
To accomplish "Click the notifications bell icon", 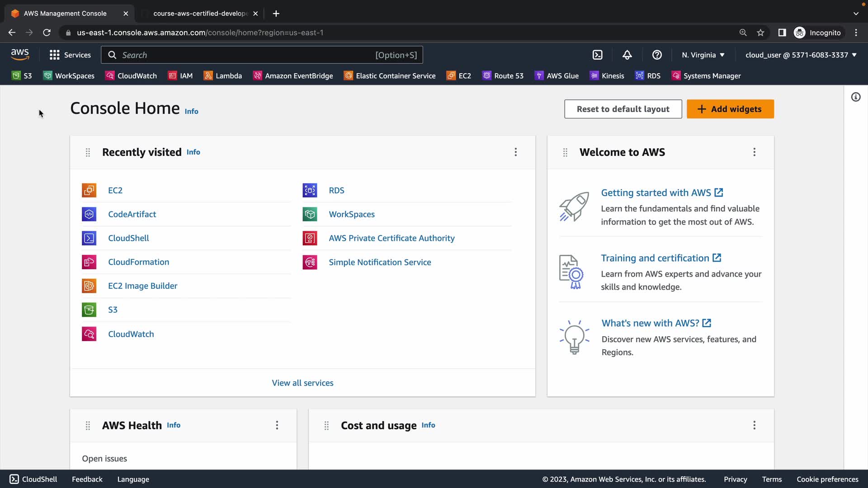I will pos(627,55).
